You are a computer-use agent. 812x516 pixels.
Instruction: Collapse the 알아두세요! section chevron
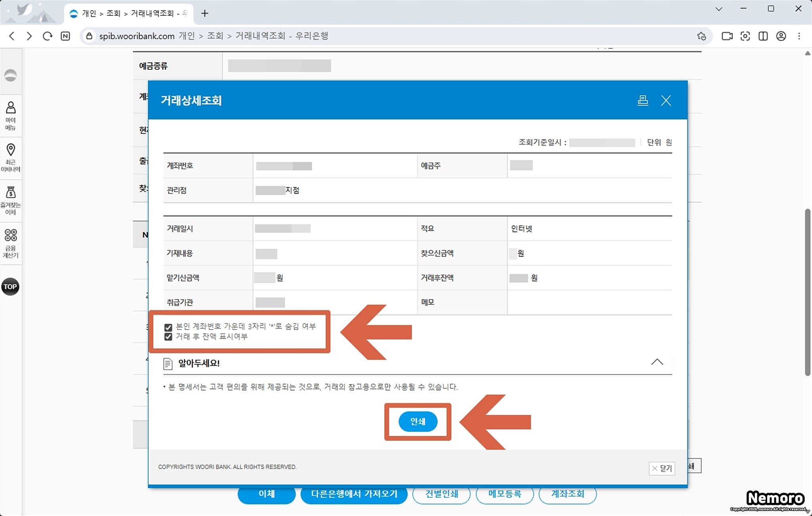(x=657, y=362)
